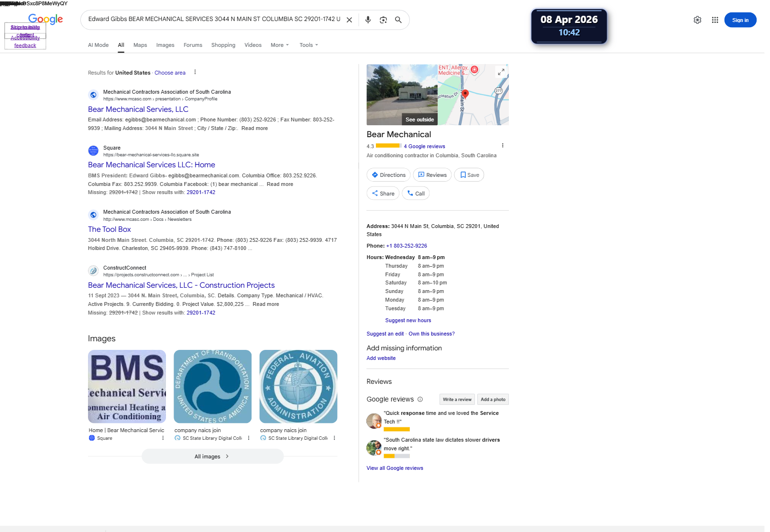Switch to Shopping tab

tap(223, 45)
